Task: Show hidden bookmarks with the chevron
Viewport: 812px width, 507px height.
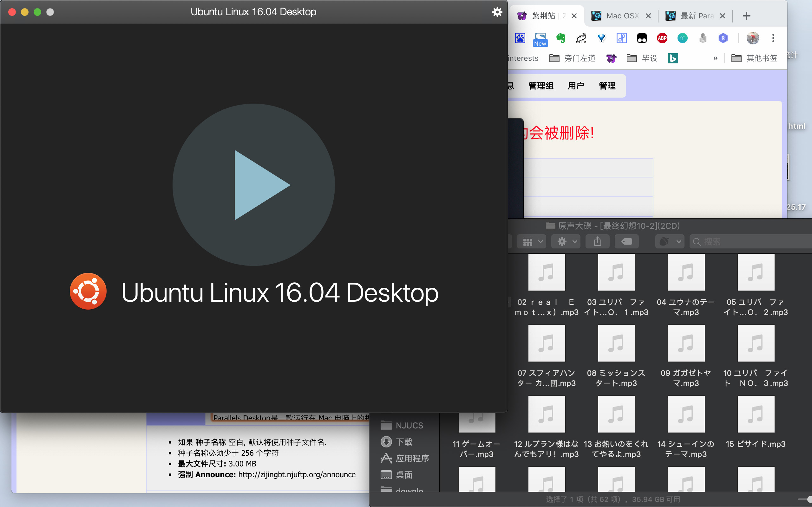Action: (x=715, y=58)
